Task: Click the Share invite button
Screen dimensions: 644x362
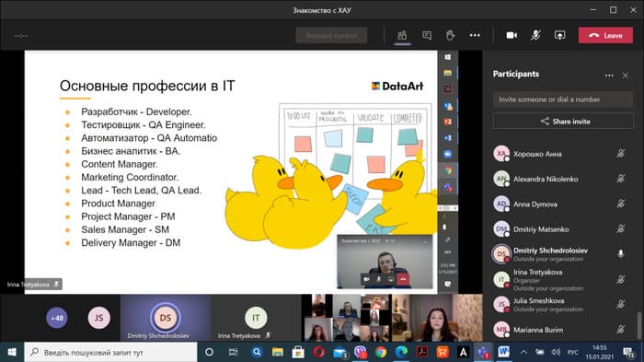Action: [x=563, y=122]
